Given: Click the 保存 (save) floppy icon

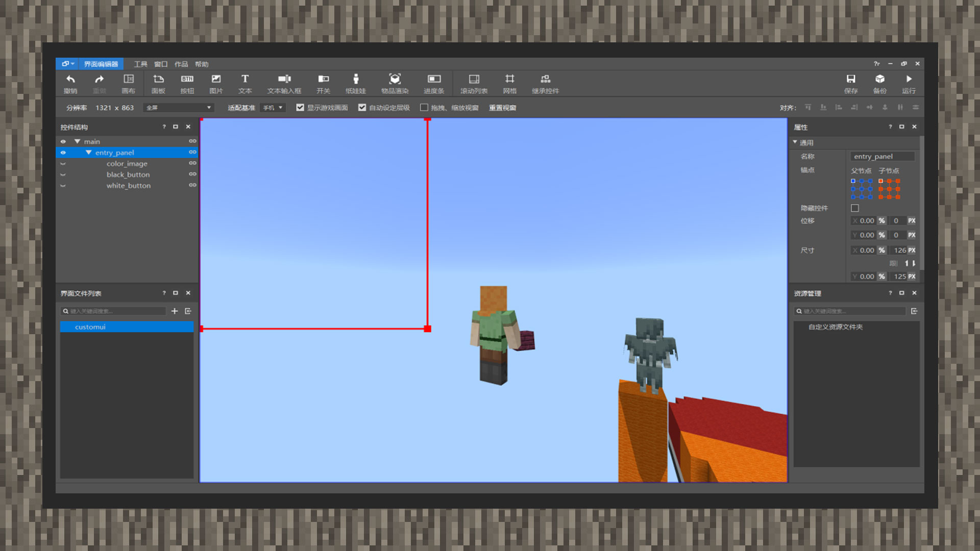Looking at the screenshot, I should (851, 79).
